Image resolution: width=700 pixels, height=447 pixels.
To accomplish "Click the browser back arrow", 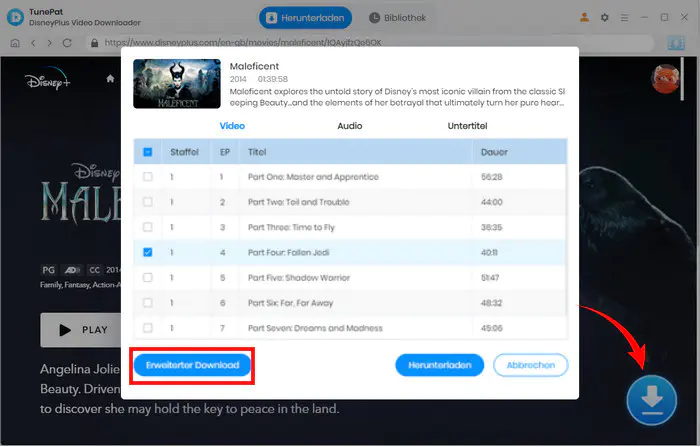I will pos(33,43).
